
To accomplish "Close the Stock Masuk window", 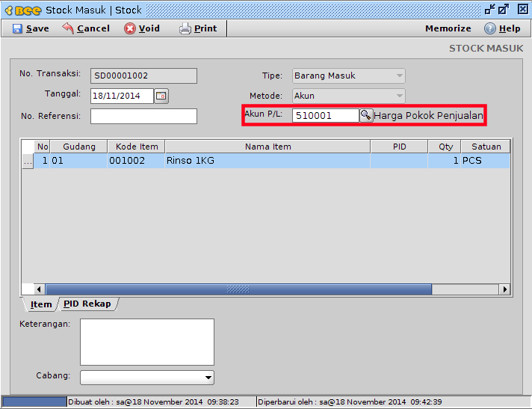I will tap(523, 10).
